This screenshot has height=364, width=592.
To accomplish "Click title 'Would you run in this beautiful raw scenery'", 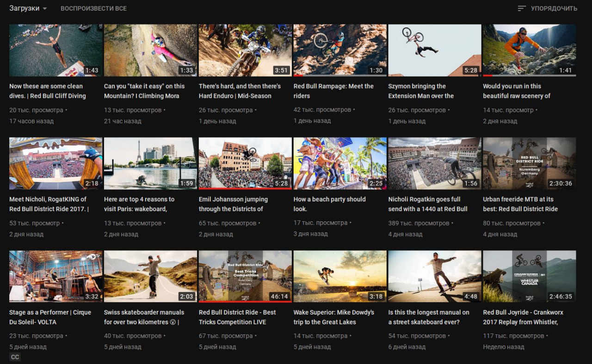I will click(x=517, y=91).
